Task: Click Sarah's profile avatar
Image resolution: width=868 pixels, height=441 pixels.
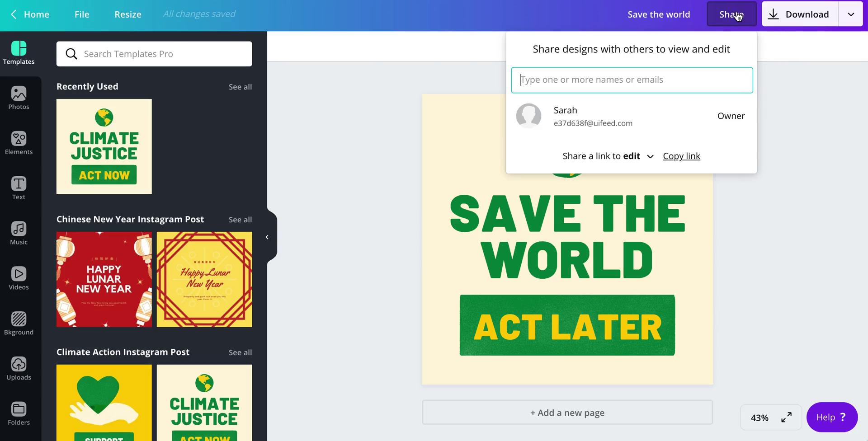Action: pyautogui.click(x=528, y=116)
